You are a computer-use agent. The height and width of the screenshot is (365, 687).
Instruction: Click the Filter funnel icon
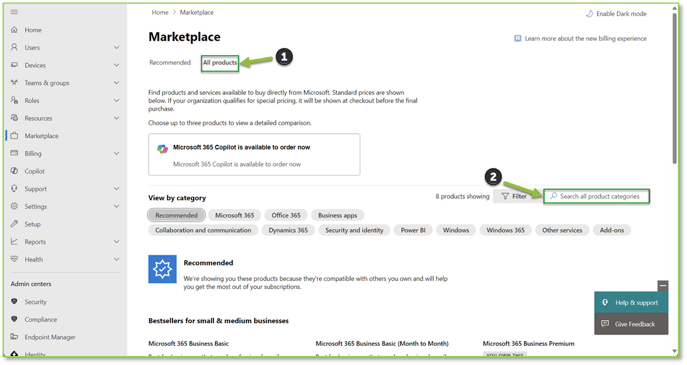tap(505, 196)
